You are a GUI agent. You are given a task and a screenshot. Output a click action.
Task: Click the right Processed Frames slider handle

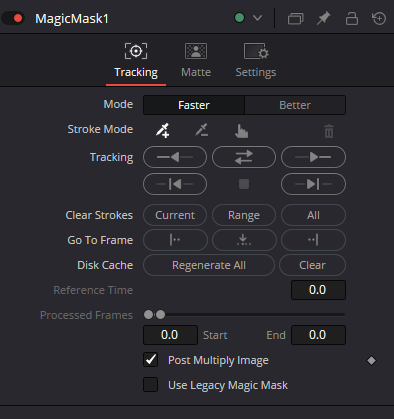[161, 314]
